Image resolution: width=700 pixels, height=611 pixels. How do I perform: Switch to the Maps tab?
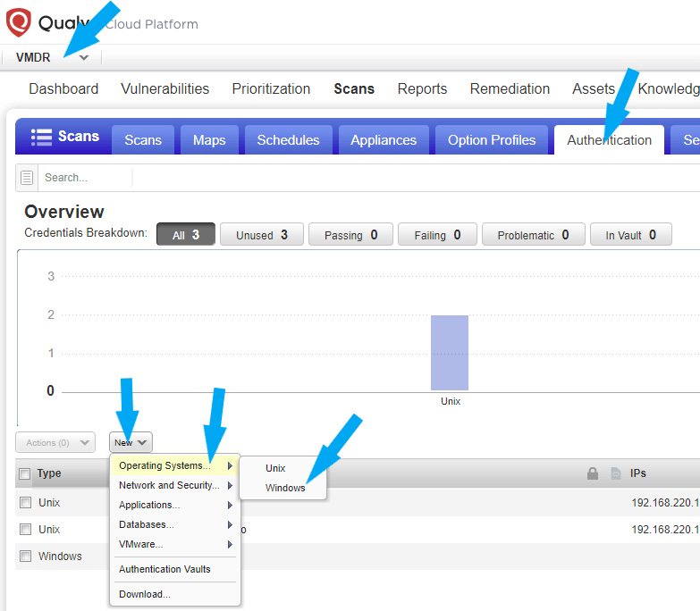click(209, 140)
